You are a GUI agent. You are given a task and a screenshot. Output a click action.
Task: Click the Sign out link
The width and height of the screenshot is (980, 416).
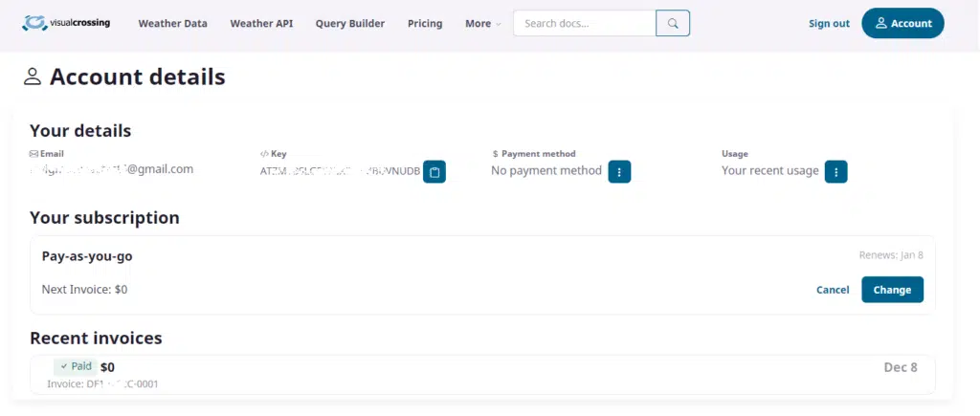pyautogui.click(x=829, y=24)
